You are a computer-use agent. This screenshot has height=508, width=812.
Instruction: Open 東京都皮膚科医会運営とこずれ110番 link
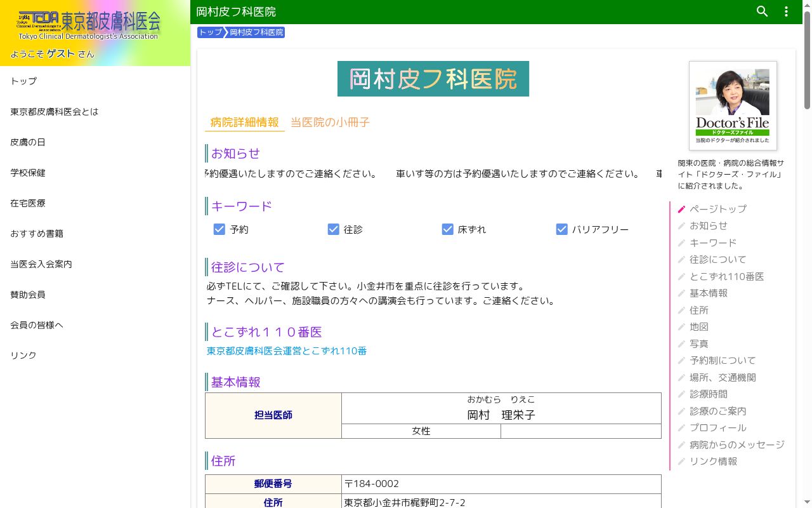pos(287,351)
